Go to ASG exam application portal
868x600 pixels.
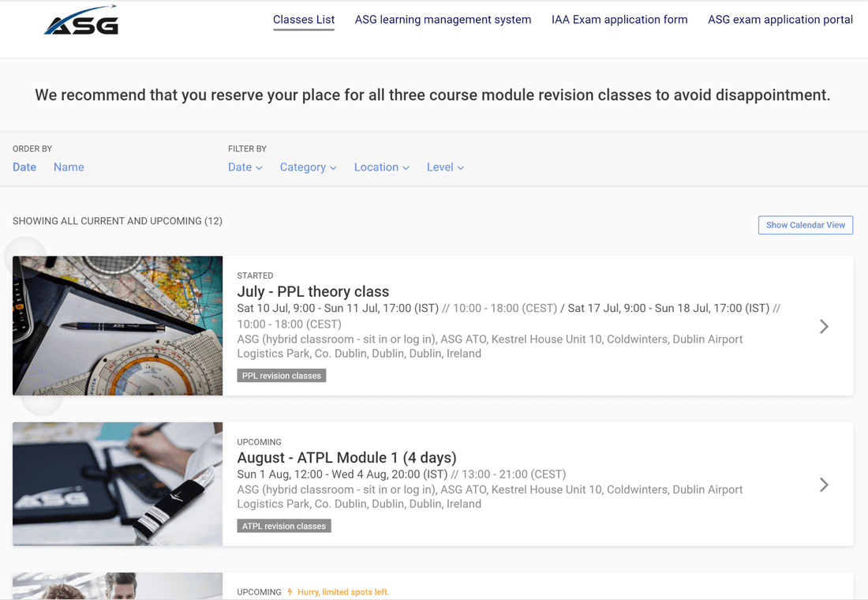click(x=780, y=20)
